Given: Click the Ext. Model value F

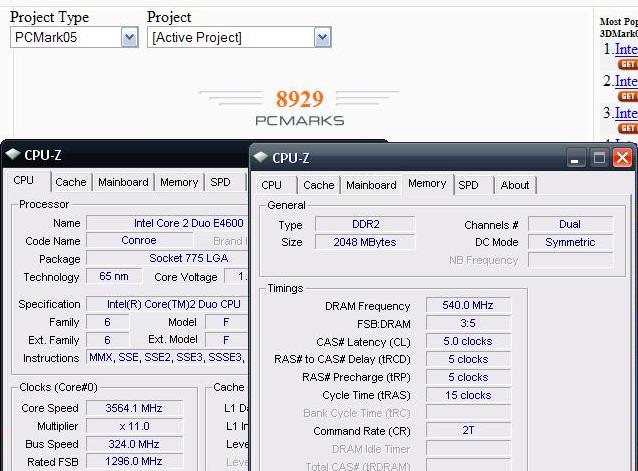Looking at the screenshot, I should tap(226, 340).
